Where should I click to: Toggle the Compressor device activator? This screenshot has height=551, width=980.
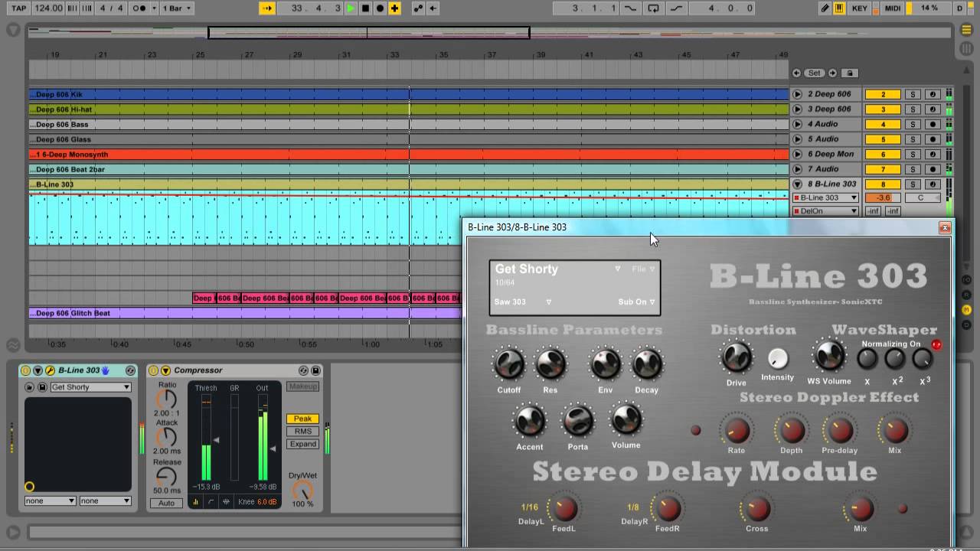(x=153, y=370)
